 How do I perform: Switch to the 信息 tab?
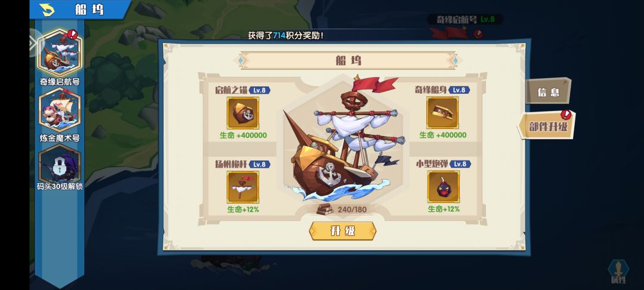[549, 92]
